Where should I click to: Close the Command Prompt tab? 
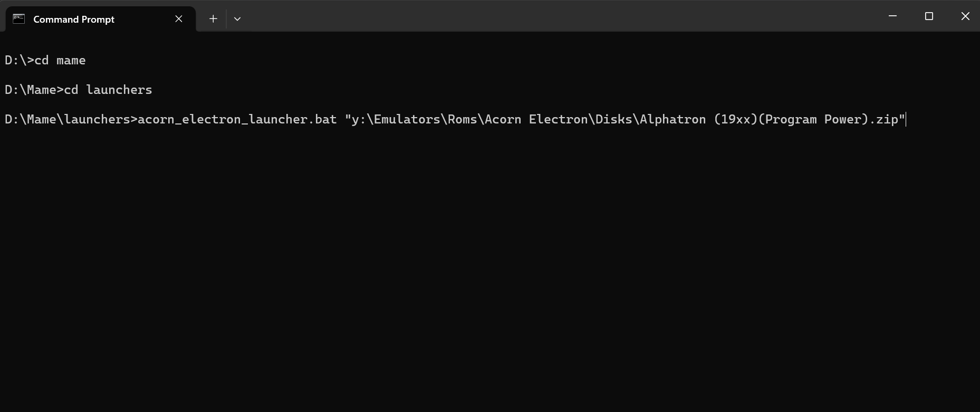click(179, 19)
